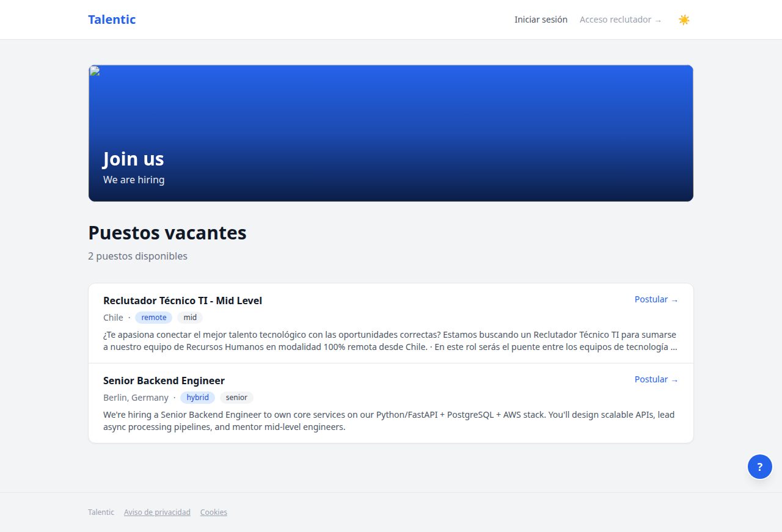
Task: Open Iniciar sesión link
Action: (x=541, y=20)
